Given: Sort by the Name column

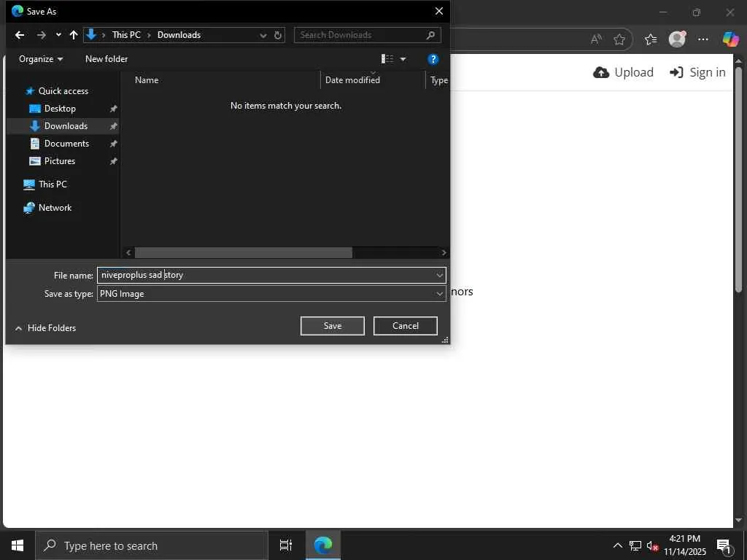Looking at the screenshot, I should point(147,80).
